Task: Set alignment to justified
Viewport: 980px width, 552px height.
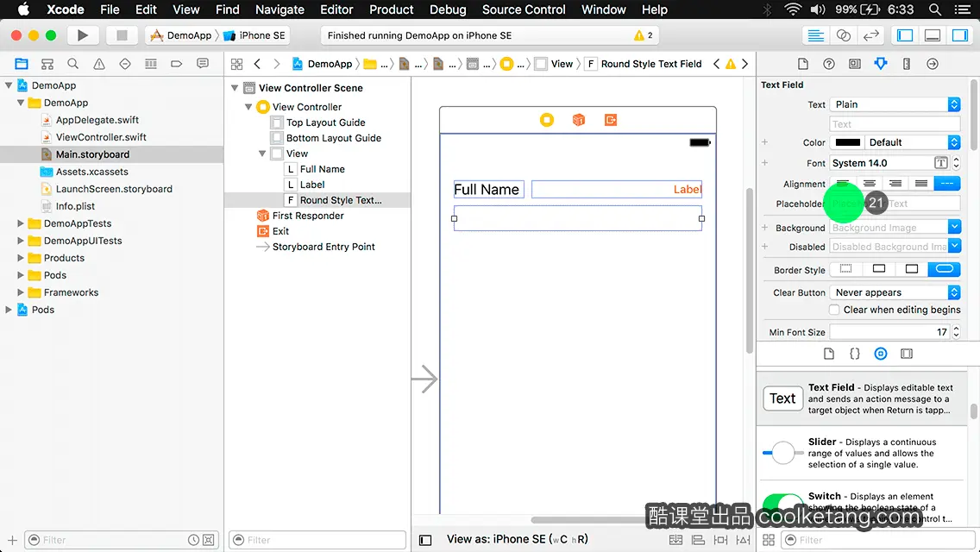Action: pyautogui.click(x=921, y=183)
